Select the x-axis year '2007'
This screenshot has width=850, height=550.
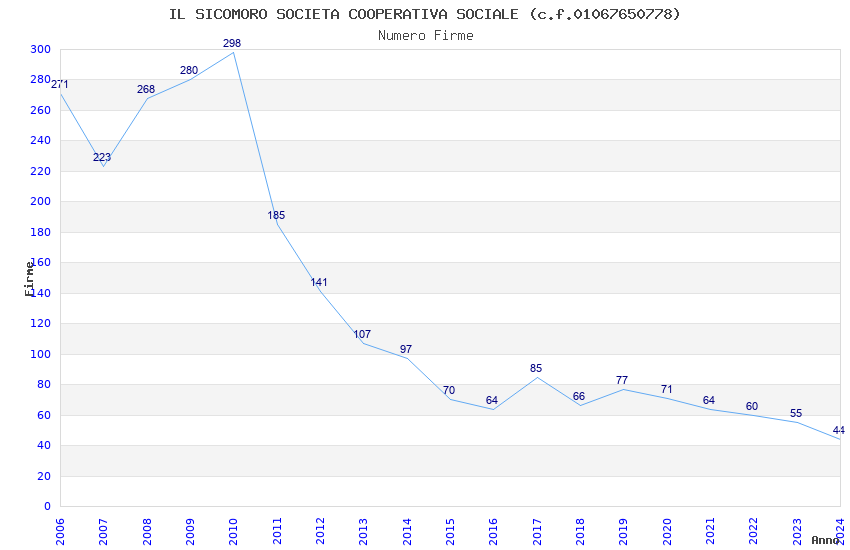point(104,532)
